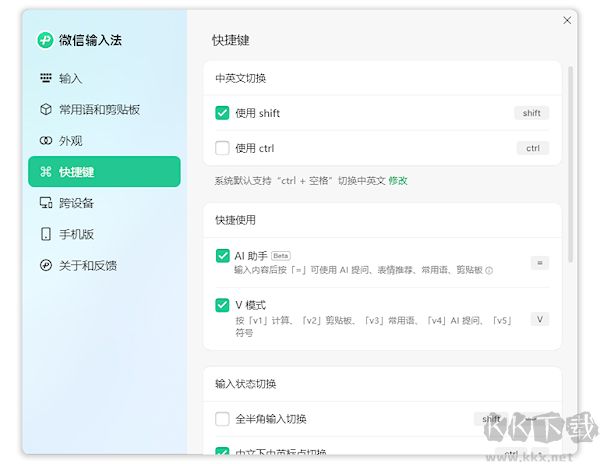Click the phone icon beside 手机版
The height and width of the screenshot is (464, 600).
(46, 234)
